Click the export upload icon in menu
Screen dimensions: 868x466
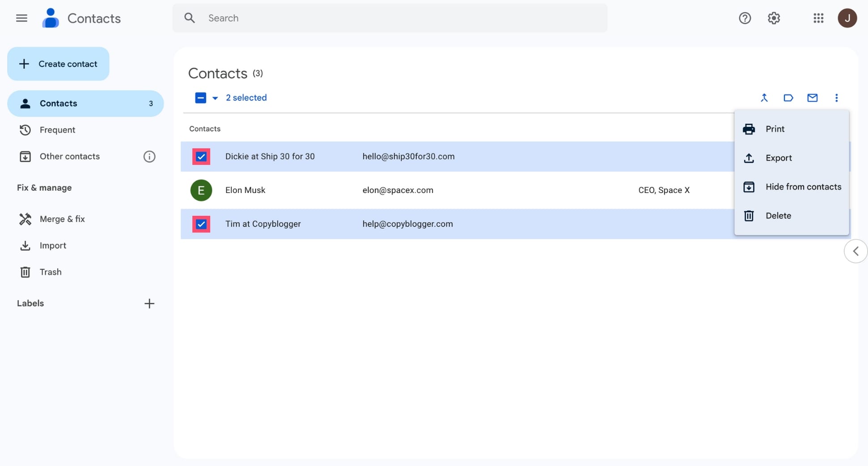(x=749, y=158)
